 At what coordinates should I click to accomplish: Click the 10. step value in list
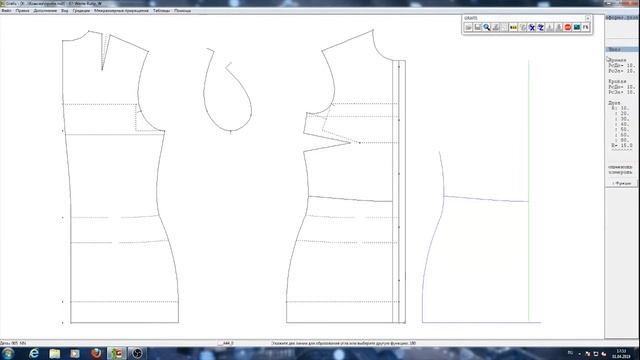[624, 108]
